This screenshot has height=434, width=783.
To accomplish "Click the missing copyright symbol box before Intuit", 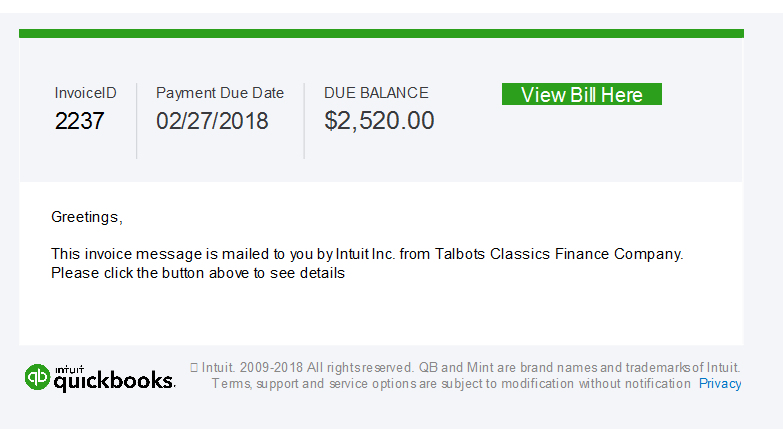I will [x=194, y=368].
